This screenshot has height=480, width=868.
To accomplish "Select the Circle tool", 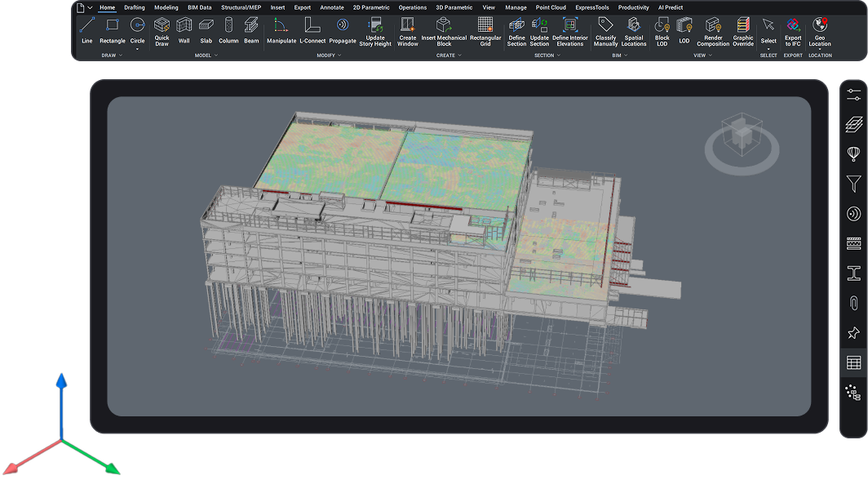I will pos(137,30).
